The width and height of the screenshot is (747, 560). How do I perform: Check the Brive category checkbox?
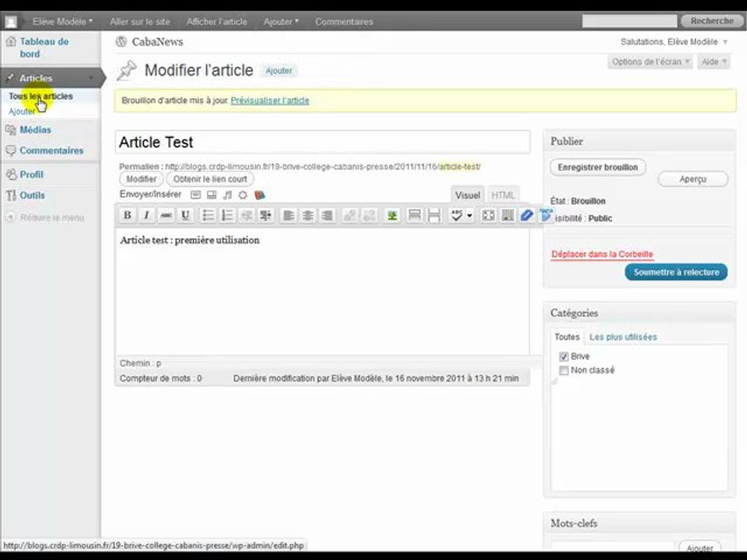pyautogui.click(x=564, y=356)
